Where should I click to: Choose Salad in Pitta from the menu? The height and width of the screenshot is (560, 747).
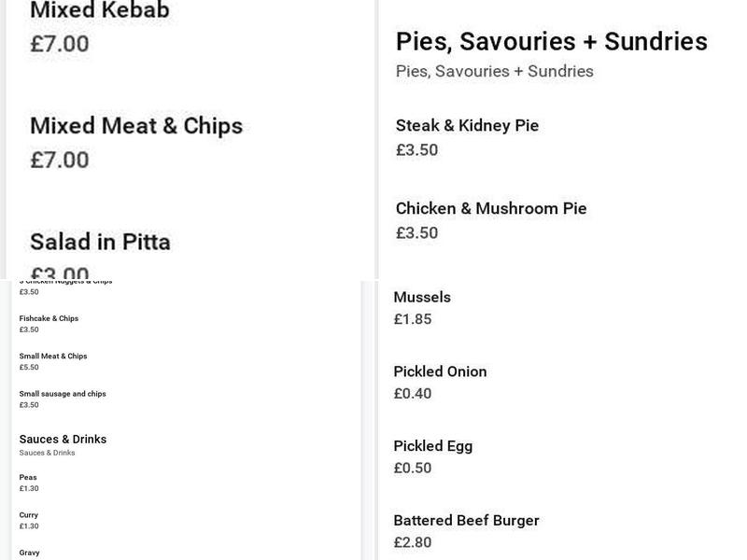tap(100, 242)
